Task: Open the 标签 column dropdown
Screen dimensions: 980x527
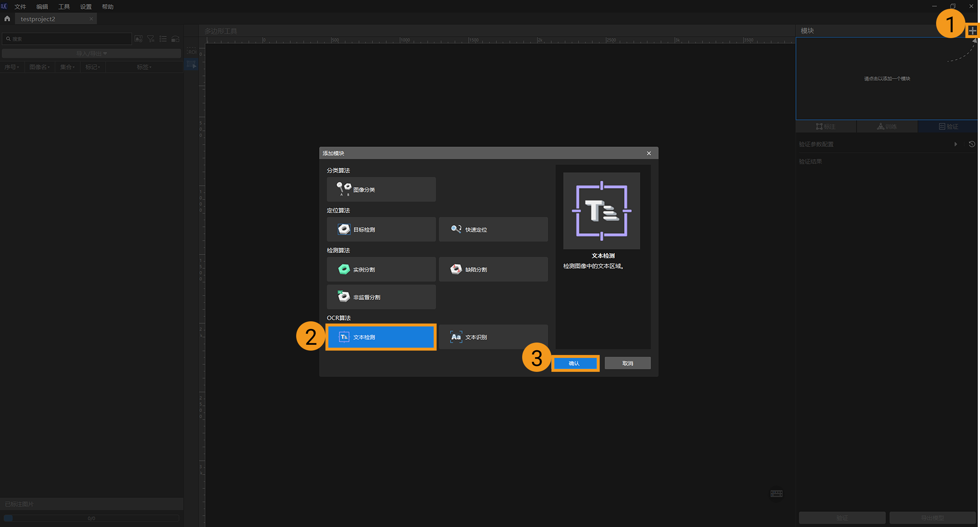Action: (x=144, y=67)
